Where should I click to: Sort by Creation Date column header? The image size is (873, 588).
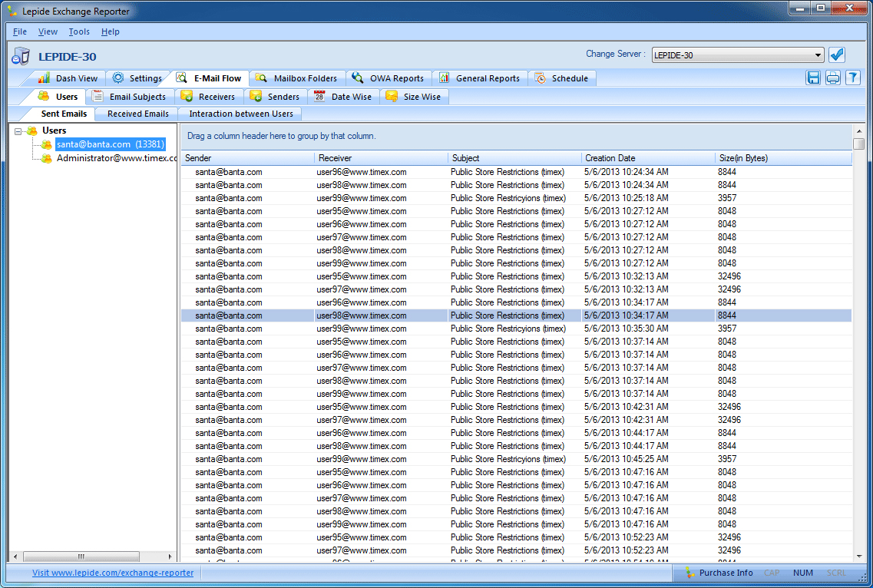pos(648,158)
